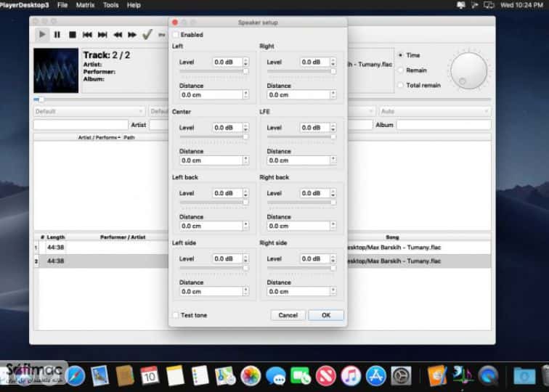Viewport: 549px width, 392px height.
Task: Open the Matrix menu
Action: click(85, 5)
